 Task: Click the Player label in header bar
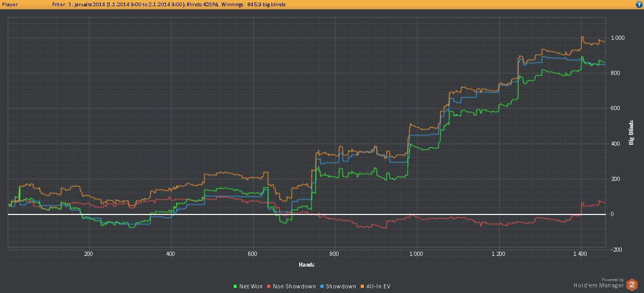click(x=10, y=4)
